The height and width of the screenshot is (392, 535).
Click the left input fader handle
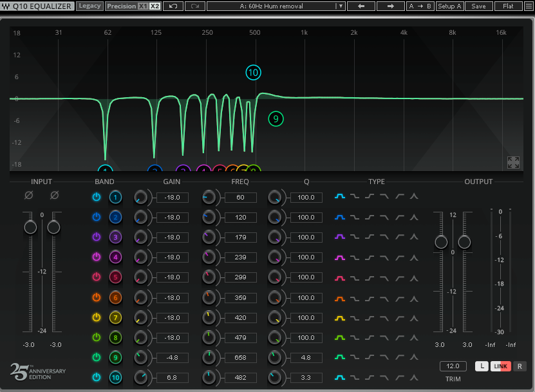pyautogui.click(x=30, y=227)
